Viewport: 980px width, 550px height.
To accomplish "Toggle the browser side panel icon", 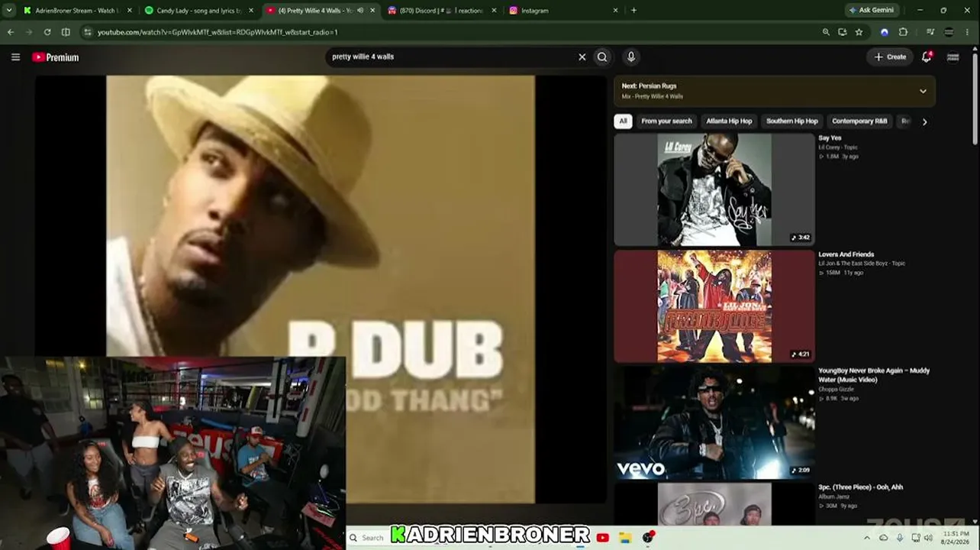I will pos(66,32).
